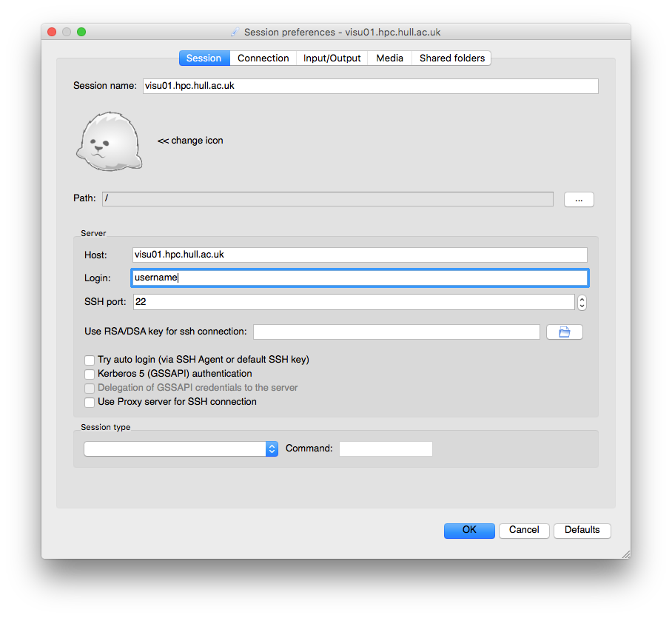Switch to the Connection tab
Viewport: 672px width, 618px height.
click(263, 58)
